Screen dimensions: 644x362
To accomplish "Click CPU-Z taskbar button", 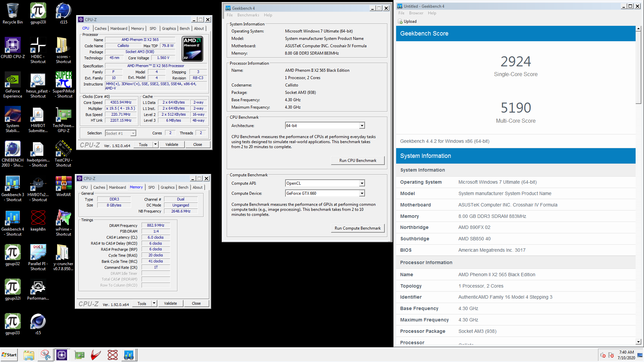I will (x=62, y=355).
